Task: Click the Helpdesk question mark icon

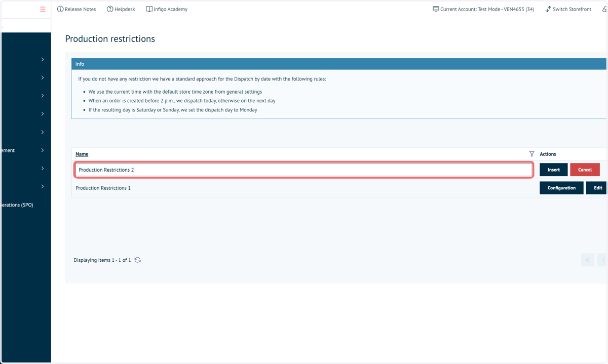Action: pos(110,9)
